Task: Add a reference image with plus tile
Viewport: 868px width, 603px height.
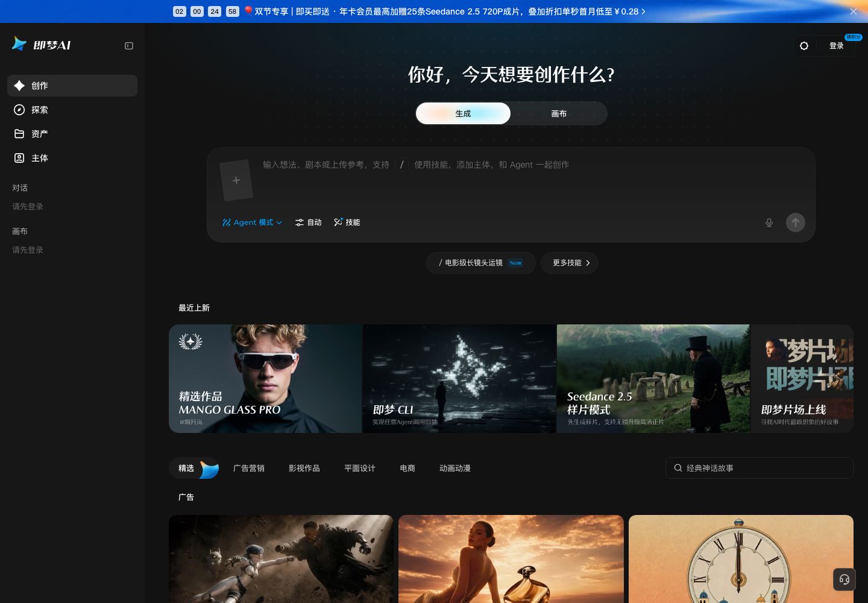Action: pos(236,180)
